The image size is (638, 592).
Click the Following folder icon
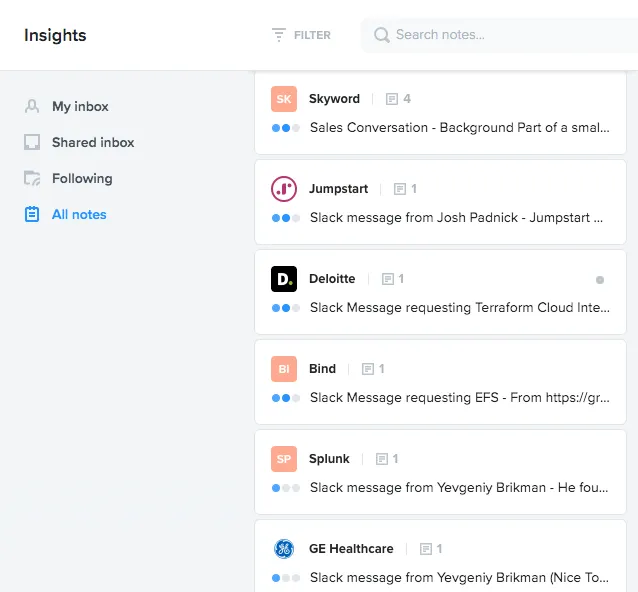[32, 178]
